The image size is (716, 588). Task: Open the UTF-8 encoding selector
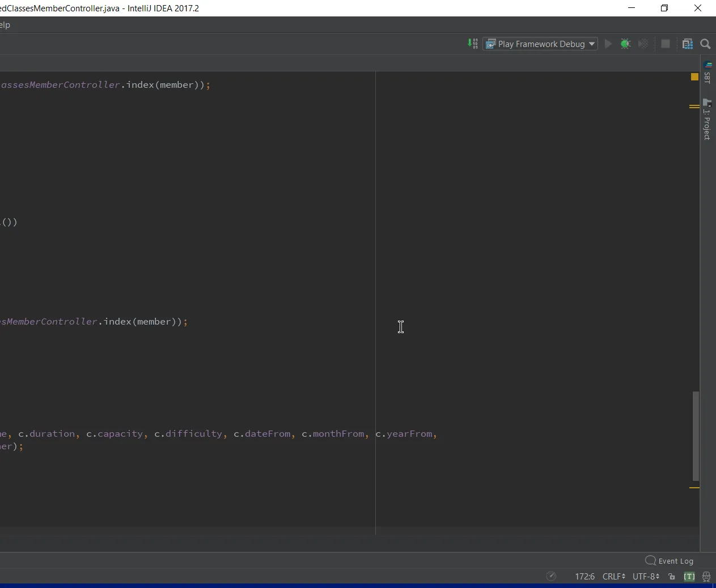(x=646, y=576)
